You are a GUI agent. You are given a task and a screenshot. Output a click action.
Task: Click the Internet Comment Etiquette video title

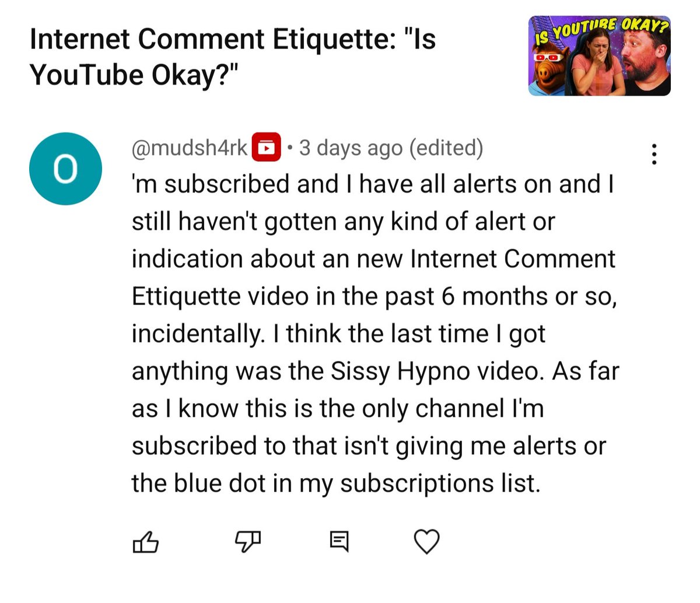pos(232,57)
